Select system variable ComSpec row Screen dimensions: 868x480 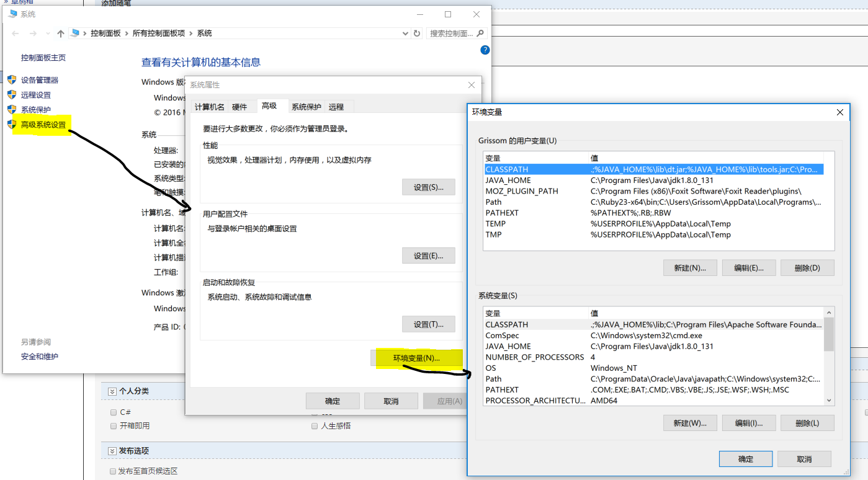coord(653,336)
